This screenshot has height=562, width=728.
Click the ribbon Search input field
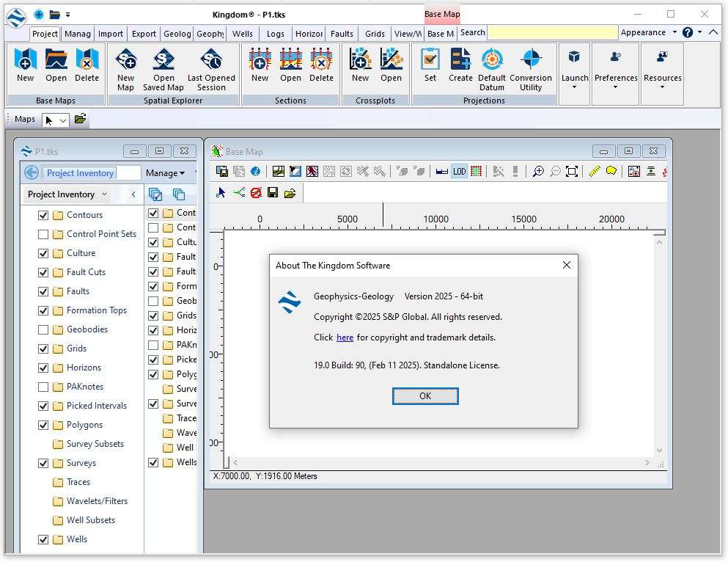click(553, 33)
